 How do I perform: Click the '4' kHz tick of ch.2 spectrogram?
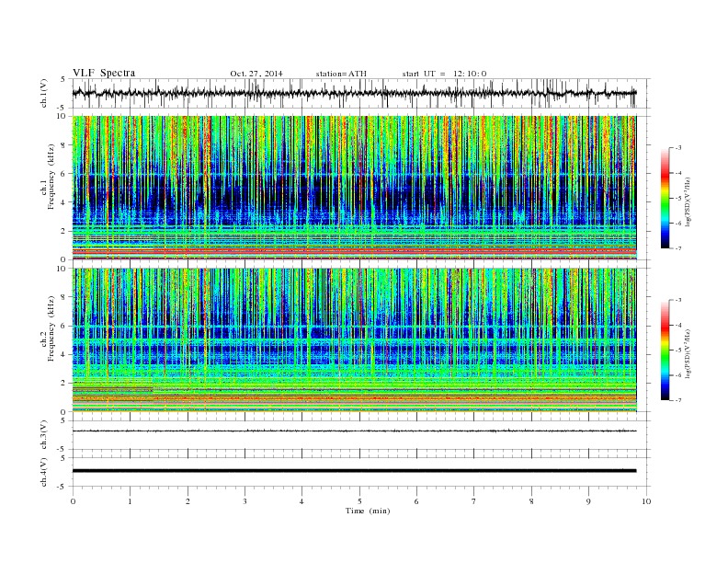coord(64,354)
